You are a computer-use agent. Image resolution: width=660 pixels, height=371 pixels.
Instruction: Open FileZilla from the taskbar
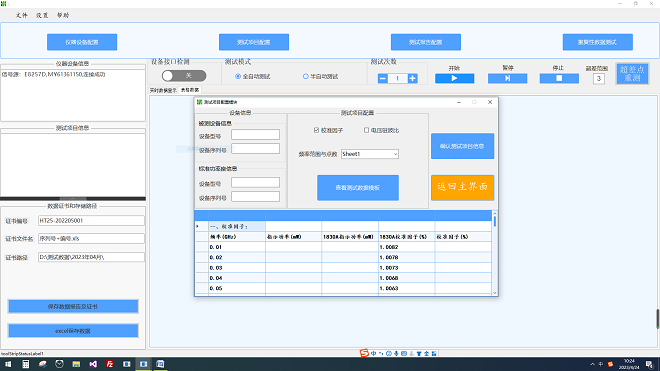110,364
